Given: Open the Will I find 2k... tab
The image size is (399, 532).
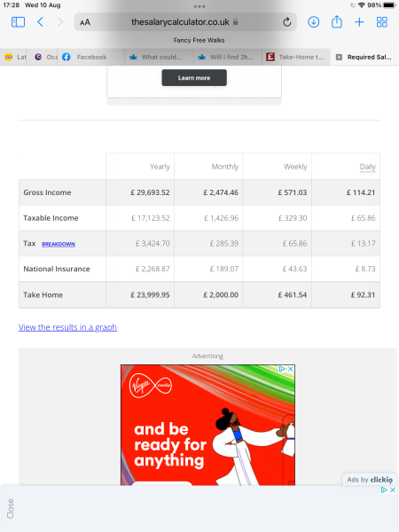Looking at the screenshot, I should [x=228, y=57].
